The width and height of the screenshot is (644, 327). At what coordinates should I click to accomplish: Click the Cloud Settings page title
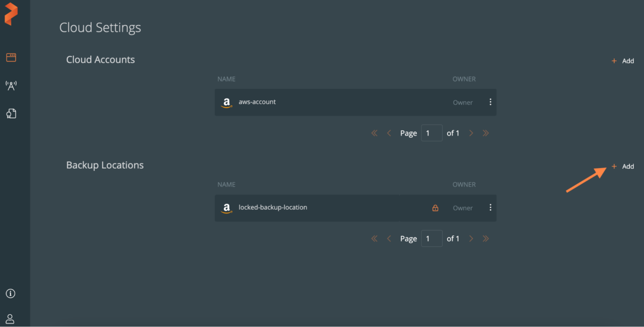pos(100,28)
